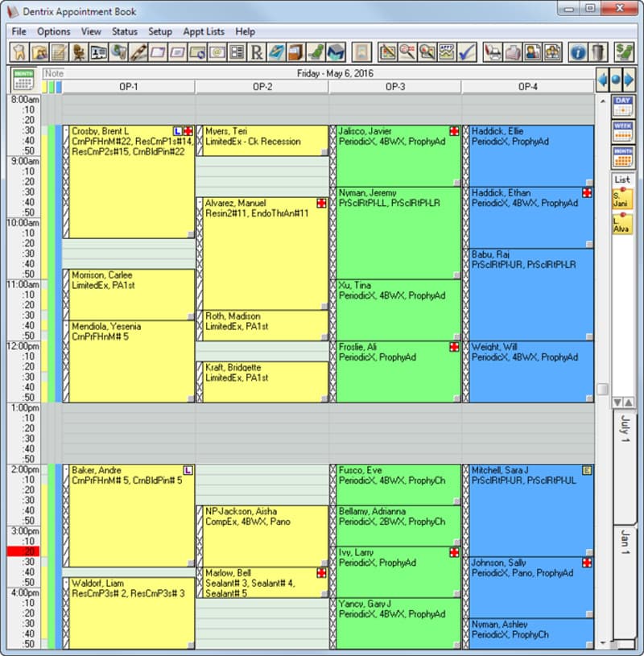Go to next day with right arrow
This screenshot has width=644, height=656.
(x=630, y=80)
